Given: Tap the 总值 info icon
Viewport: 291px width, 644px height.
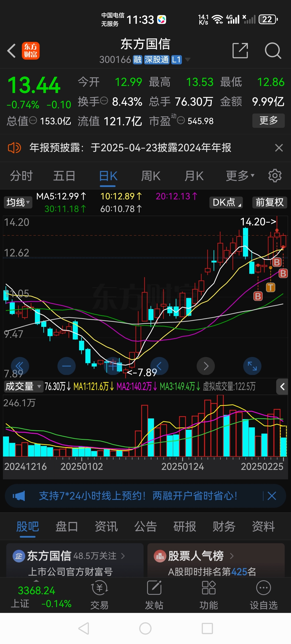Looking at the screenshot, I should (33, 120).
